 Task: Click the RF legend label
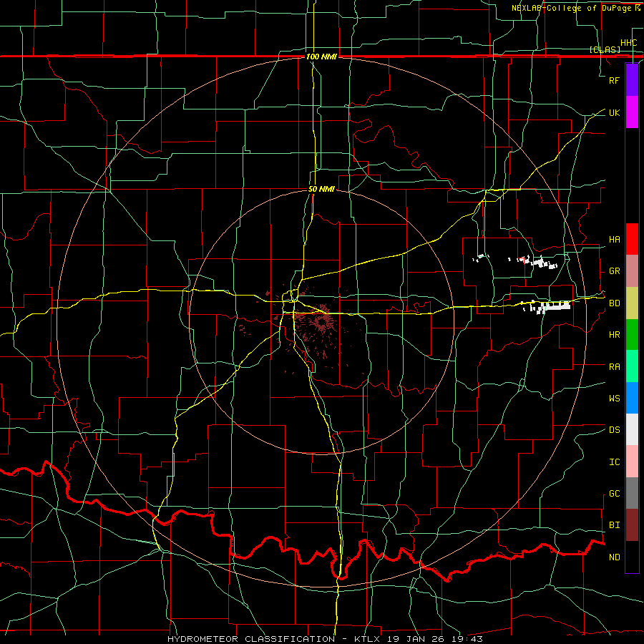(x=614, y=80)
